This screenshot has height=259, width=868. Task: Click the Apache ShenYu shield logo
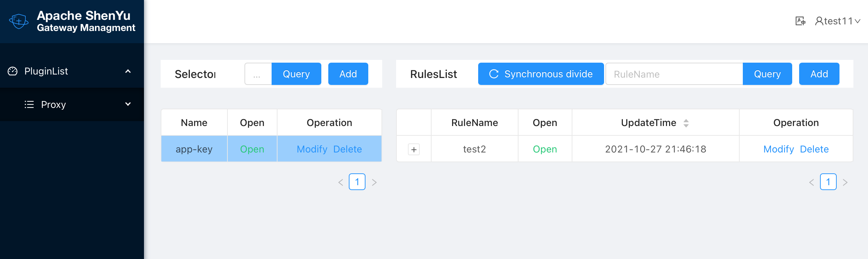tap(19, 22)
